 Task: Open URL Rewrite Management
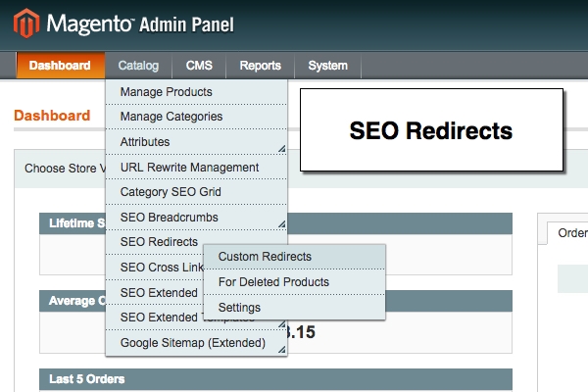(x=197, y=167)
